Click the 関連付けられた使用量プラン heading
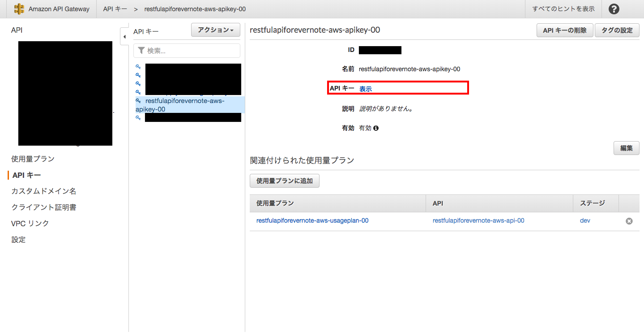Screen dimensions: 644x336 pyautogui.click(x=302, y=160)
